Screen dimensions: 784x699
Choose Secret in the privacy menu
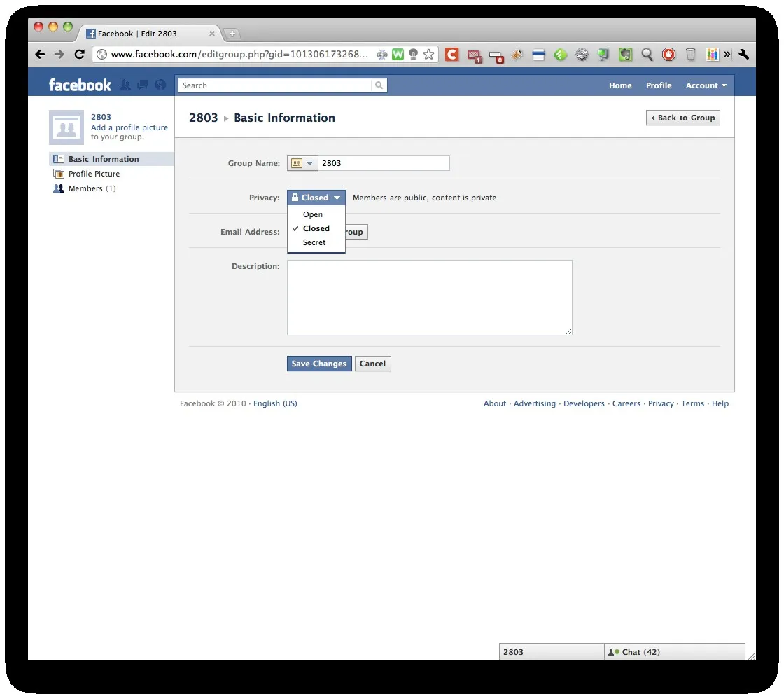(x=314, y=242)
